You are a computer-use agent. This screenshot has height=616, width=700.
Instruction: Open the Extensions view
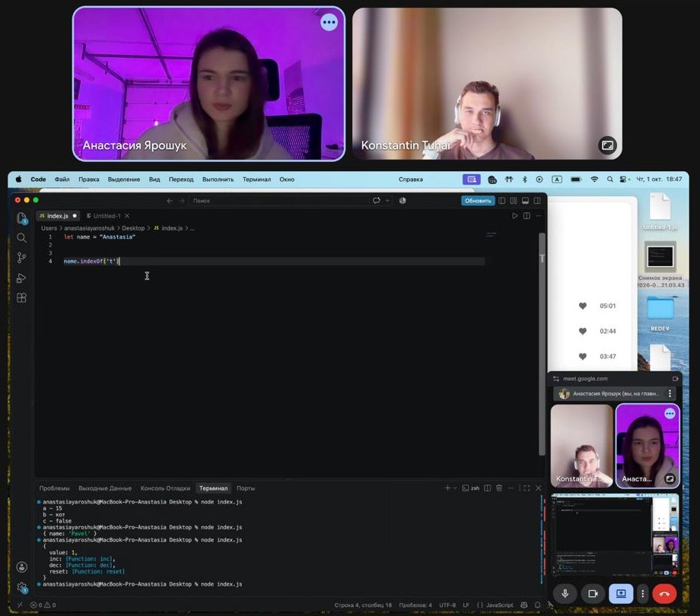[21, 297]
